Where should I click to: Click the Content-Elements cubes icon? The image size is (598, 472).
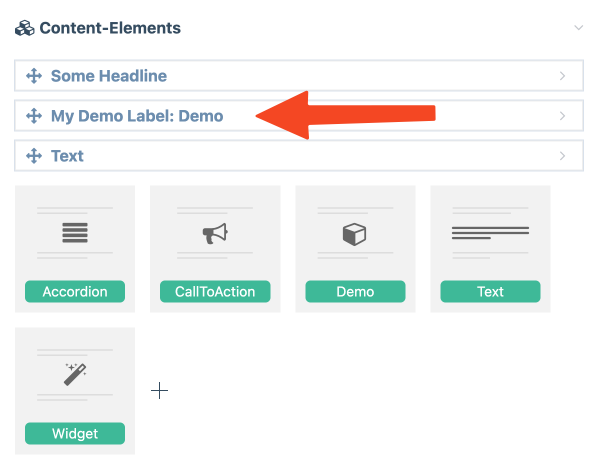click(x=25, y=28)
